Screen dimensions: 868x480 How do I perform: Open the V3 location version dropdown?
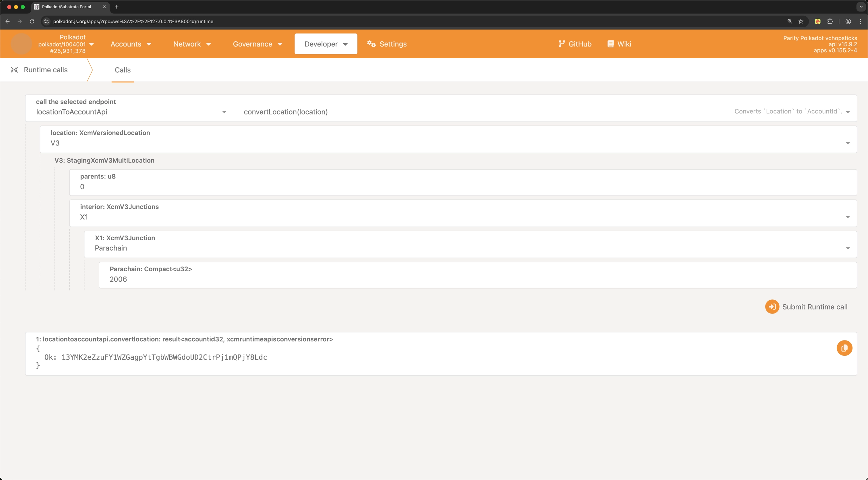pos(847,143)
